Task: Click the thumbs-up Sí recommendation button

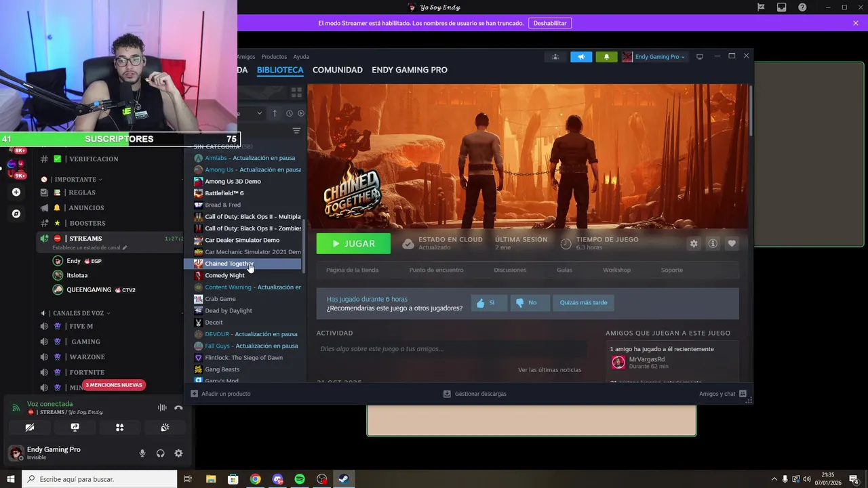Action: [x=489, y=303]
